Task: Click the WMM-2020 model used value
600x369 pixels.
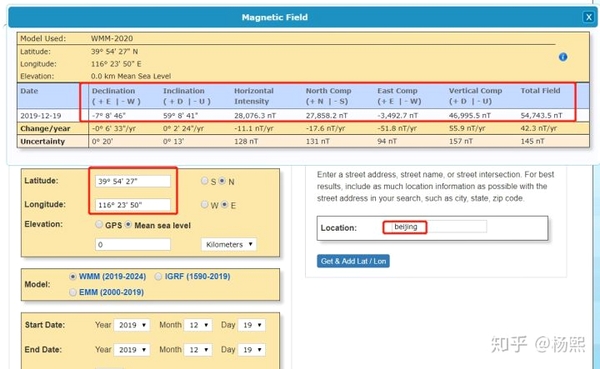Action: pos(112,38)
